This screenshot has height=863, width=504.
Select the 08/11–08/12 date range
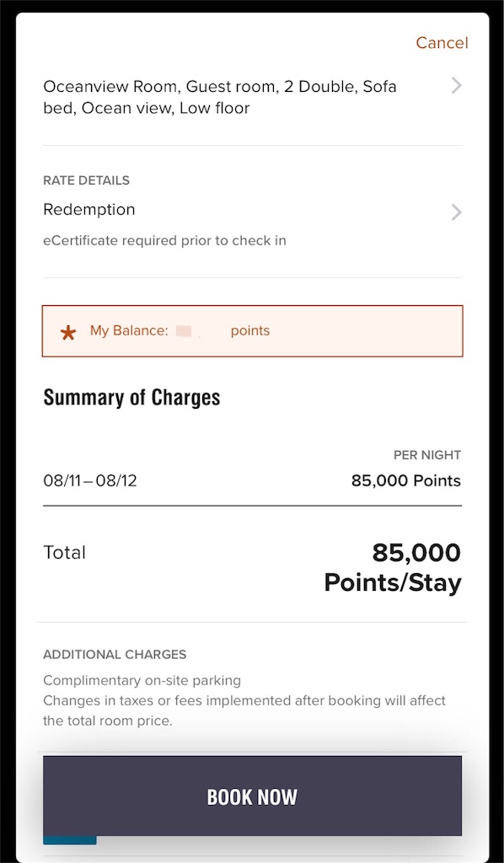coord(90,481)
